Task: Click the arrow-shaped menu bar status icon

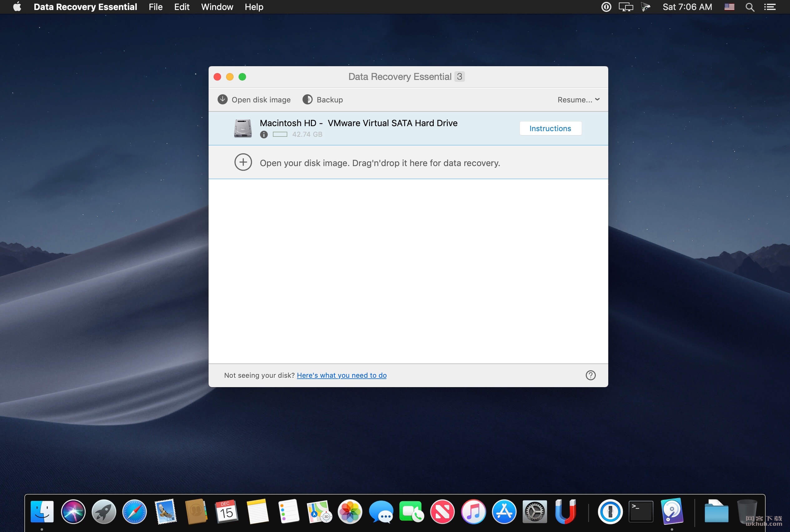Action: (646, 7)
